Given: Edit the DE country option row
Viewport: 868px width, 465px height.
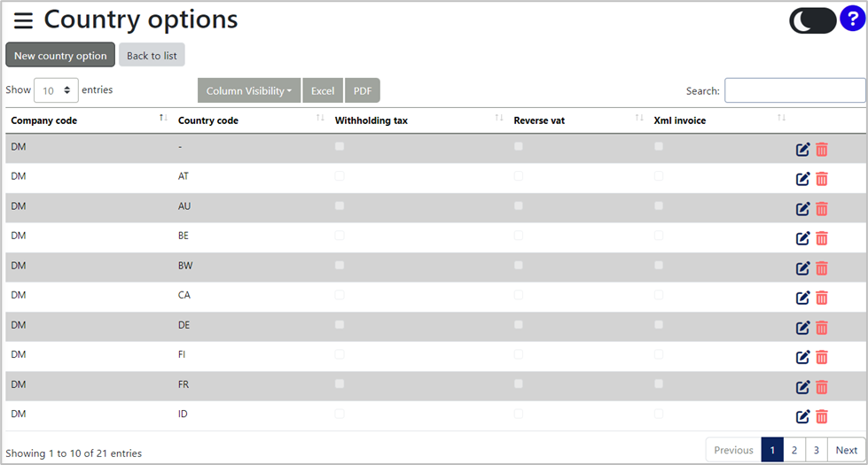Looking at the screenshot, I should pos(802,328).
